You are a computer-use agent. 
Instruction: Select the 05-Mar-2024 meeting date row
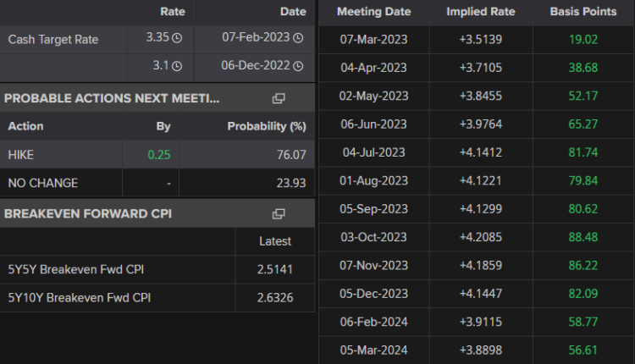(x=373, y=350)
